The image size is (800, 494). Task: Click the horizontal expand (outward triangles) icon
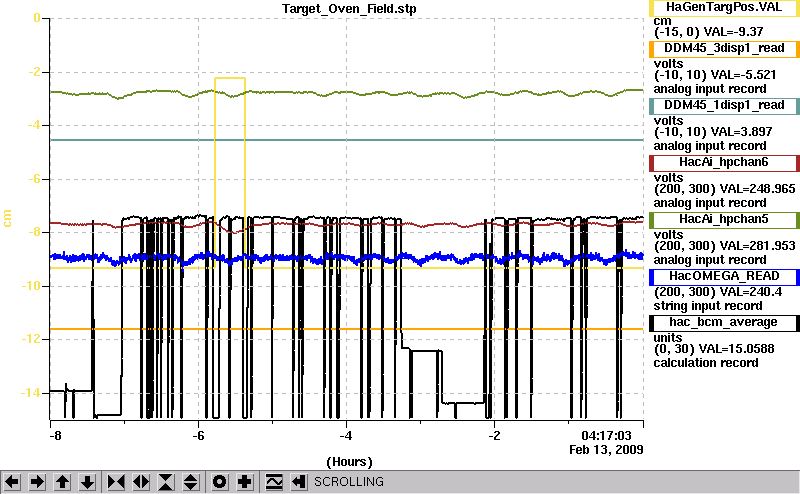click(141, 482)
